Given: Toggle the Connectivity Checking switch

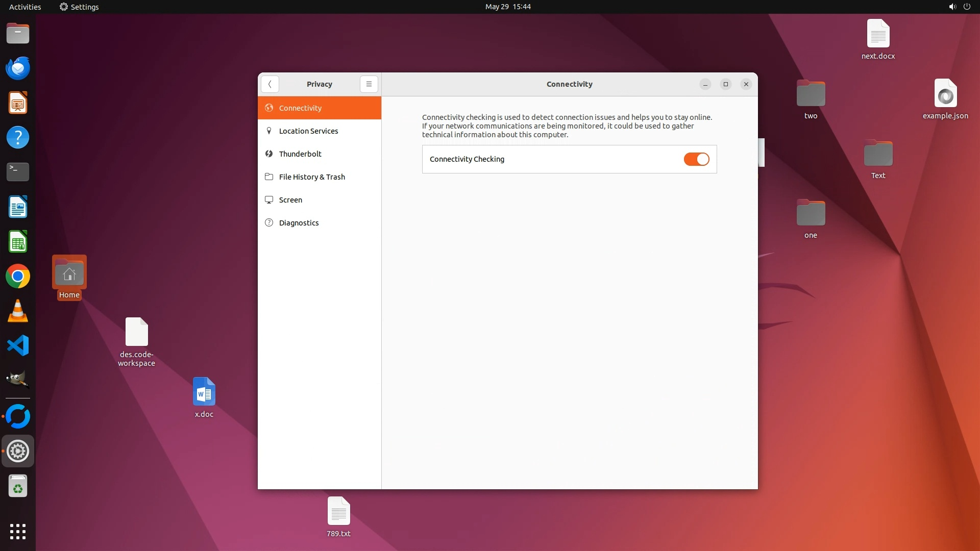Looking at the screenshot, I should [x=696, y=159].
